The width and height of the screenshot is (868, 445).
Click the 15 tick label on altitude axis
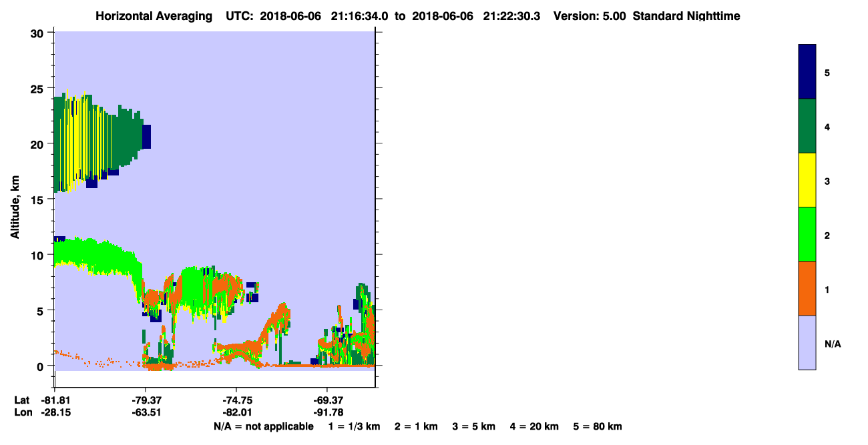(x=38, y=199)
